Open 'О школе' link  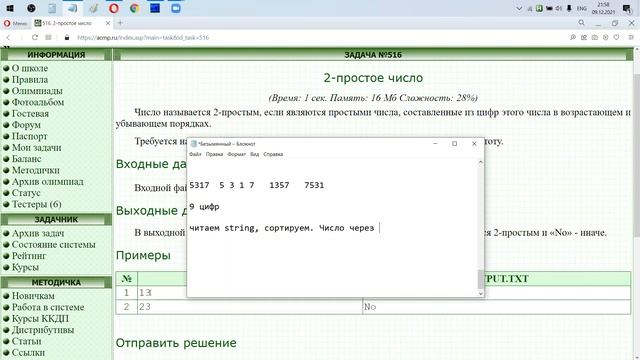[30, 68]
